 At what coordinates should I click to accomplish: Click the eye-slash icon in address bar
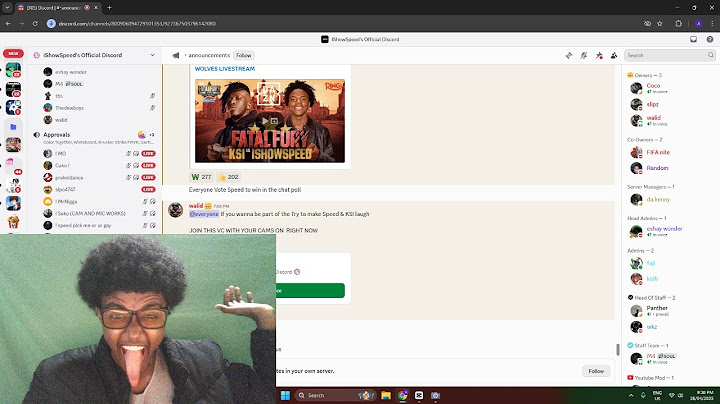pos(647,23)
